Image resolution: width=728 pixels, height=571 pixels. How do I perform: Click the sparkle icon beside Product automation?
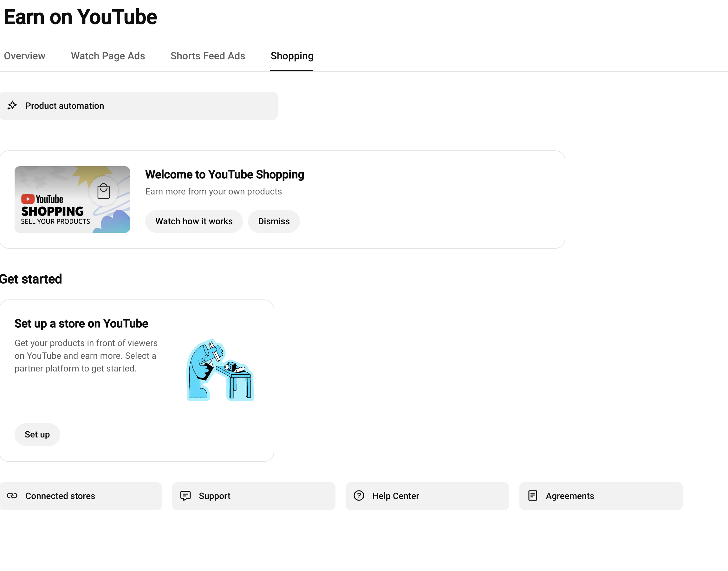[x=12, y=106]
